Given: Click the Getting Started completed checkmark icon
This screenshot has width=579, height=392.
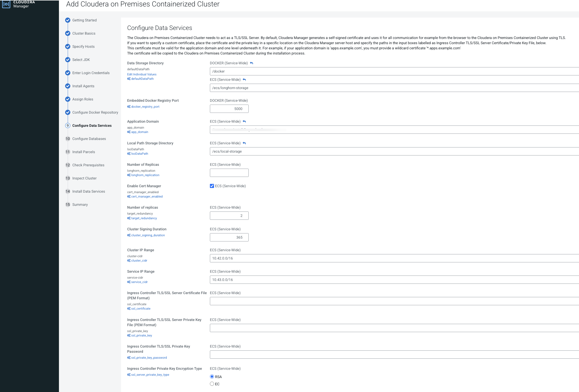Looking at the screenshot, I should 68,20.
